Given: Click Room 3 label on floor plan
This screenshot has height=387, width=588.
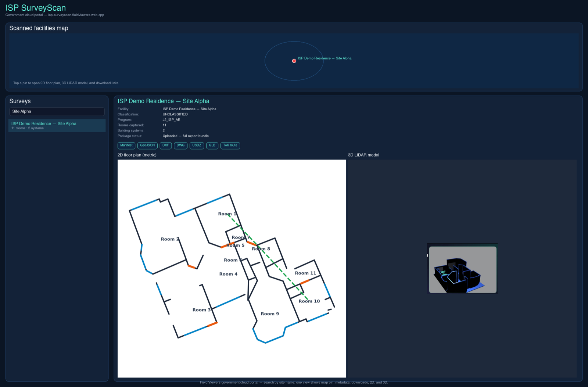Looking at the screenshot, I should point(201,310).
